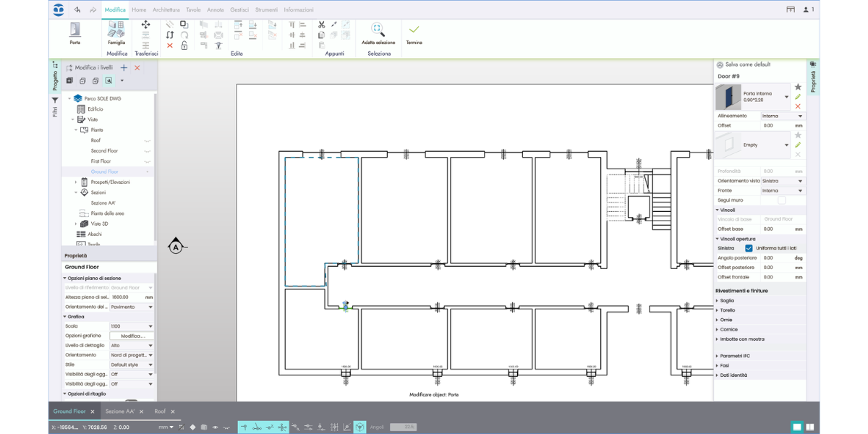Select Second Floor in the project tree
This screenshot has height=434, width=868.
tap(104, 150)
